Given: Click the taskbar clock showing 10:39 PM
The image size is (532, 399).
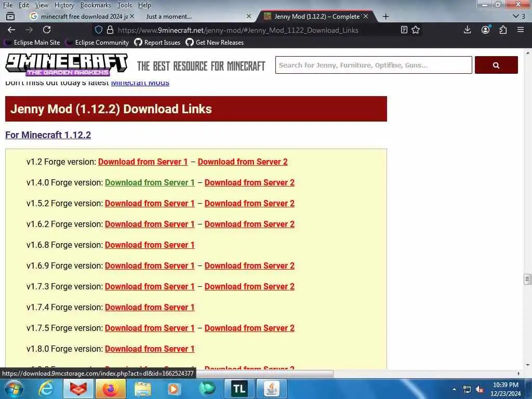Looking at the screenshot, I should 506,389.
